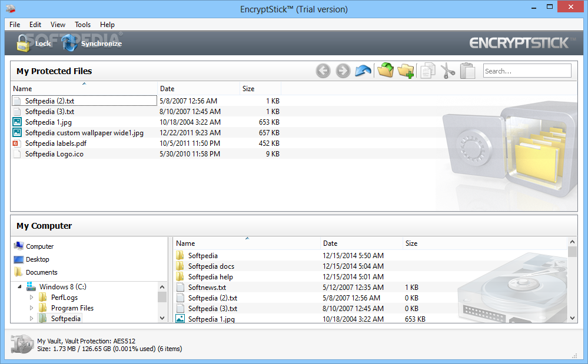This screenshot has height=364, width=588.
Task: Click into the Search field
Action: [x=527, y=71]
